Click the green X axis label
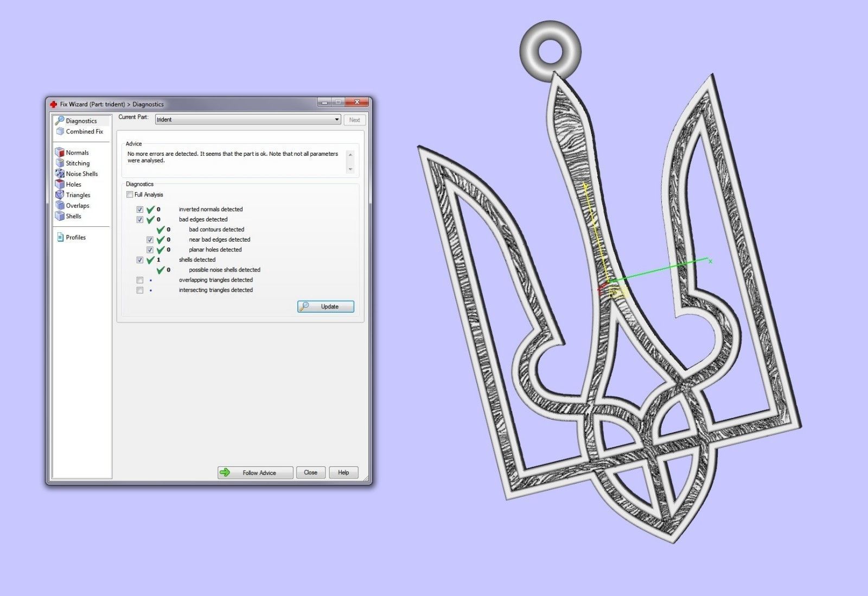The image size is (868, 596). tap(710, 262)
